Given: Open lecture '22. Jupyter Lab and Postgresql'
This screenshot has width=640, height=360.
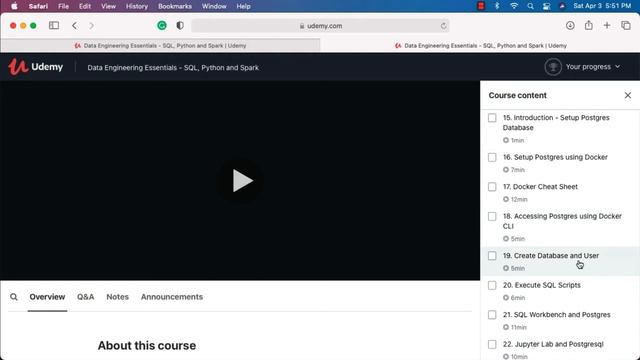Looking at the screenshot, I should pos(553,344).
